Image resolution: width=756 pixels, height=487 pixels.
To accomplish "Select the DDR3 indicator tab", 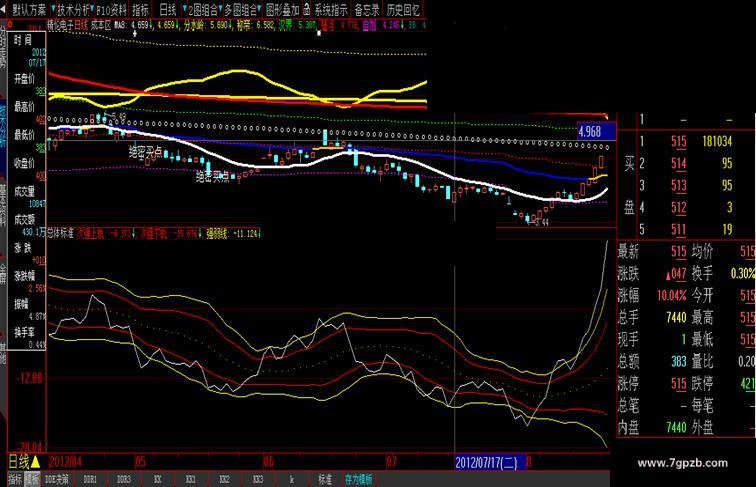I will click(x=124, y=479).
